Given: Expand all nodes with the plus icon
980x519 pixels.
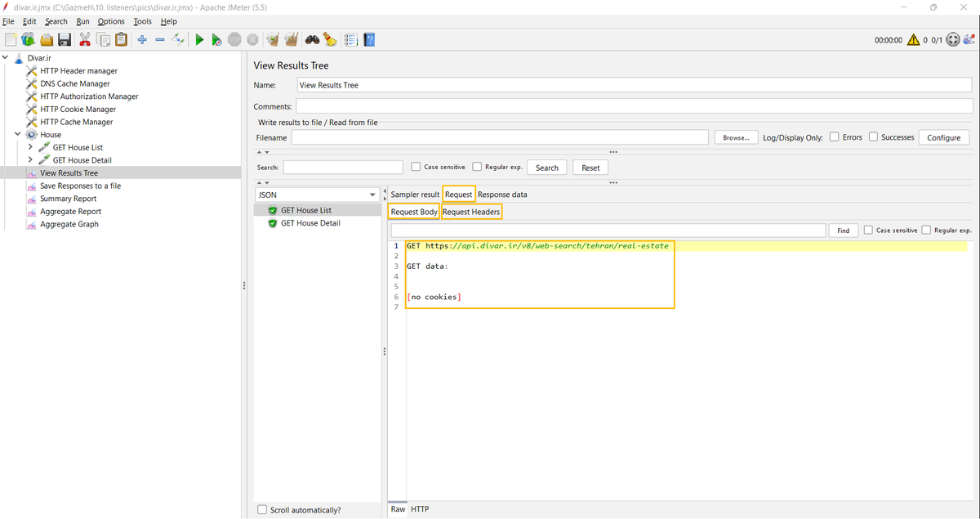Looking at the screenshot, I should (x=142, y=39).
